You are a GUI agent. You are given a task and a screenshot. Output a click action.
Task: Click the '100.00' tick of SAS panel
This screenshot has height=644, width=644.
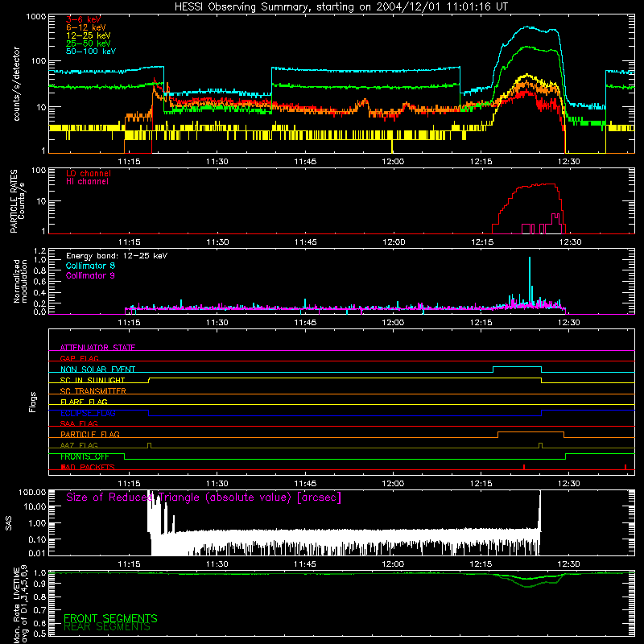(32, 492)
